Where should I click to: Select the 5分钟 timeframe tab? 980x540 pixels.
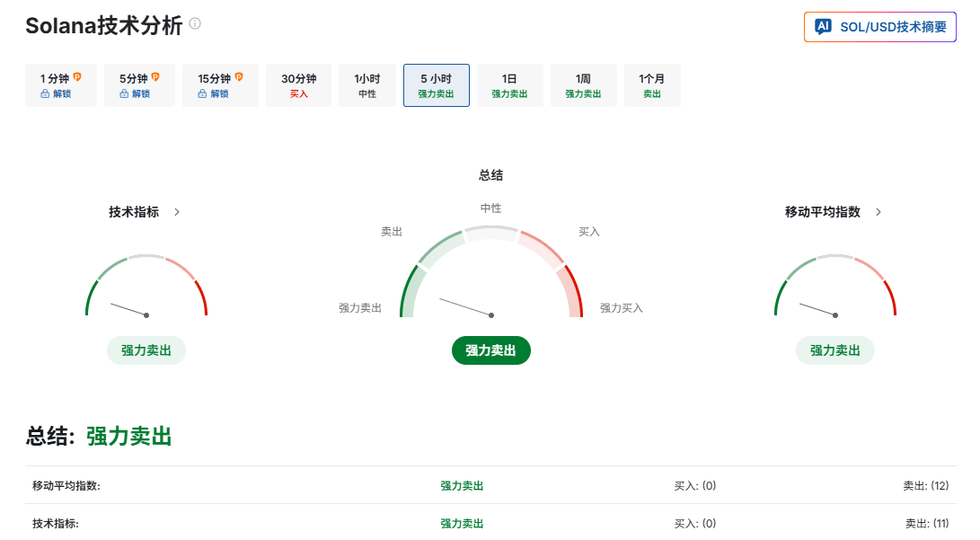pyautogui.click(x=139, y=85)
